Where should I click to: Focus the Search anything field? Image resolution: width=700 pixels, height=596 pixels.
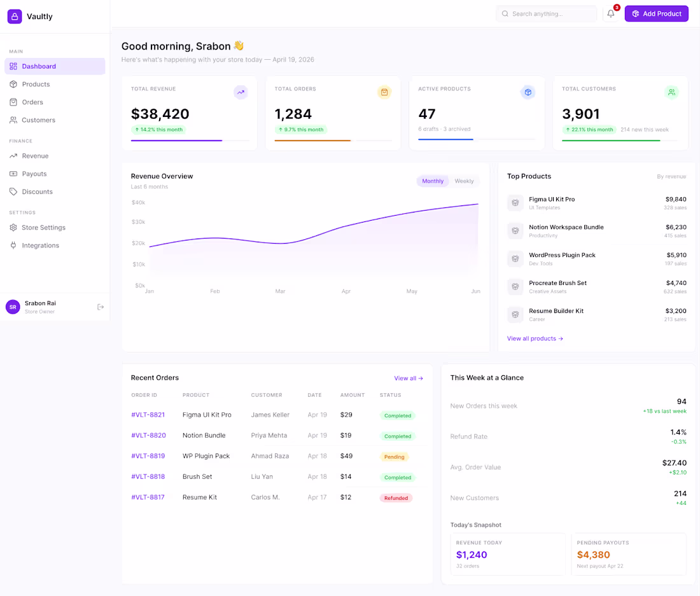547,14
